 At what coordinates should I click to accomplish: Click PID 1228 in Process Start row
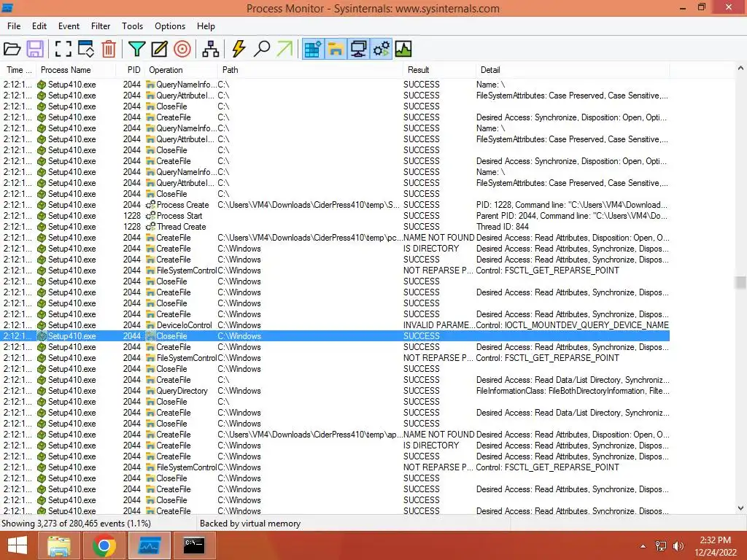click(x=132, y=216)
